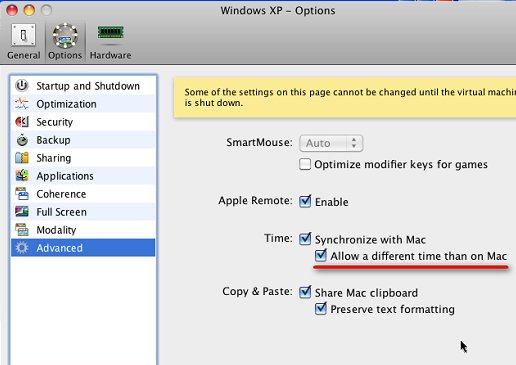The width and height of the screenshot is (516, 365).
Task: Click the Backup stopwatch icon
Action: point(22,140)
